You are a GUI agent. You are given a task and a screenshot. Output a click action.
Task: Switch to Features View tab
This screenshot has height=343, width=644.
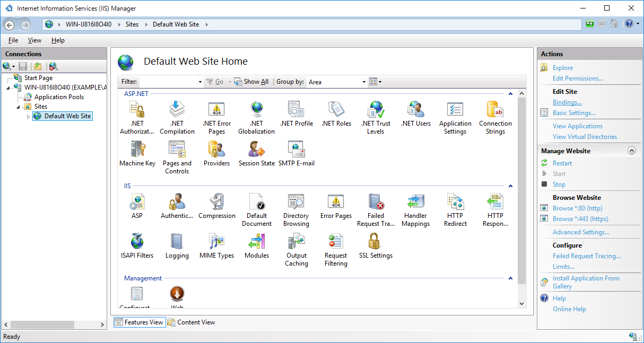pyautogui.click(x=139, y=322)
